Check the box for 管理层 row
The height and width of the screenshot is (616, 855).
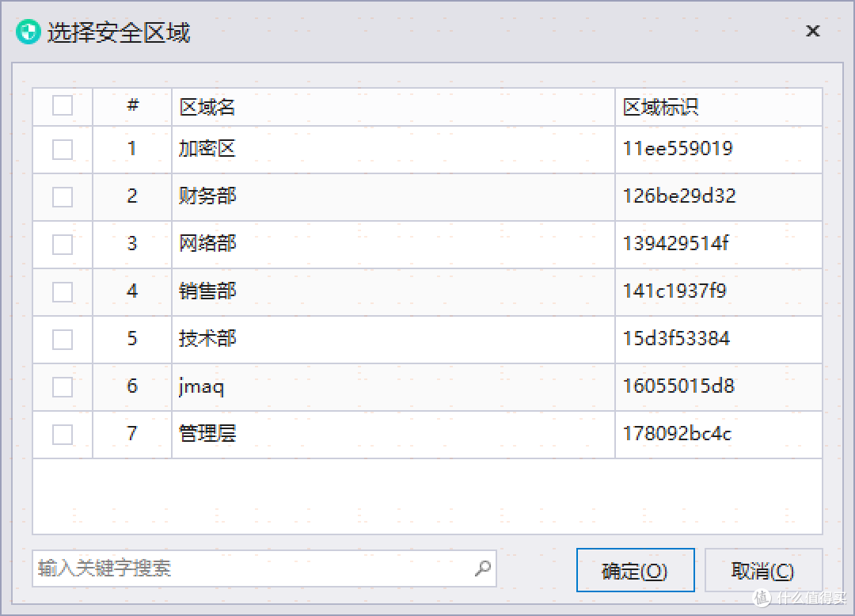63,435
